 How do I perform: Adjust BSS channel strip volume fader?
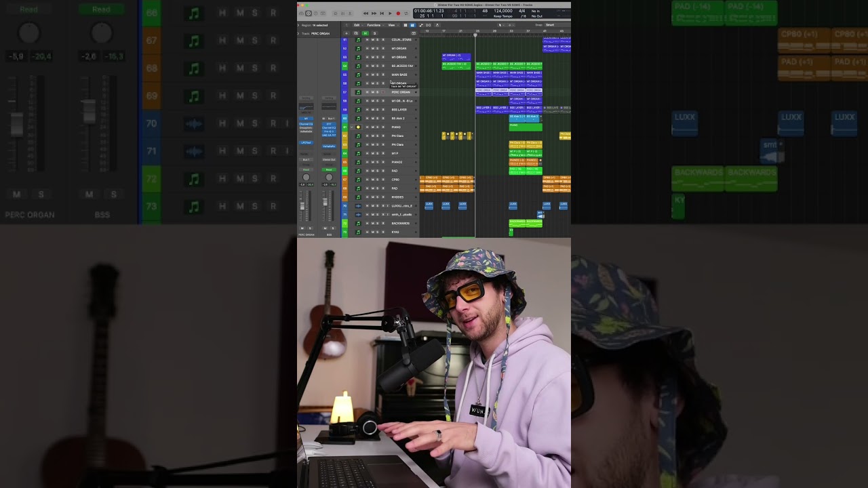point(325,201)
